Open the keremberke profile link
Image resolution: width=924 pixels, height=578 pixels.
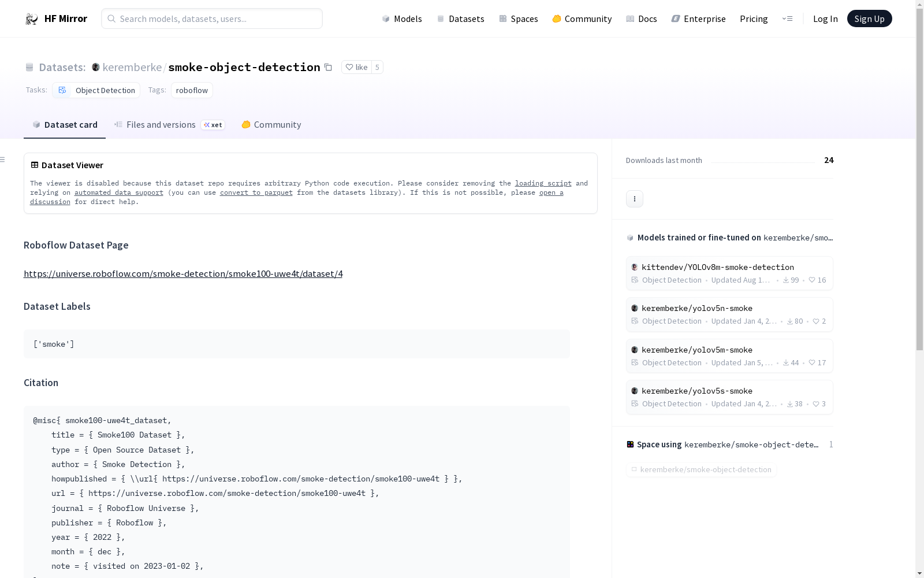pyautogui.click(x=132, y=67)
